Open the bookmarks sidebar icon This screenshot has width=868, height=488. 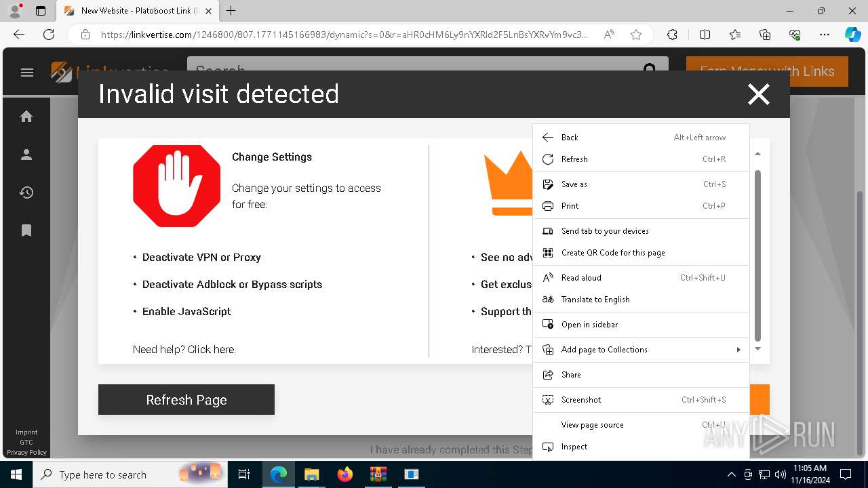point(26,230)
